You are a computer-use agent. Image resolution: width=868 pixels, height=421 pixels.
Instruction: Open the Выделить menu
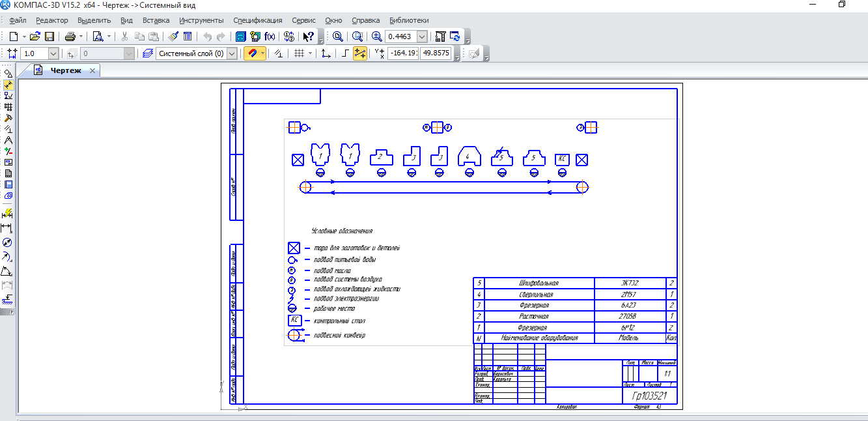(x=94, y=20)
